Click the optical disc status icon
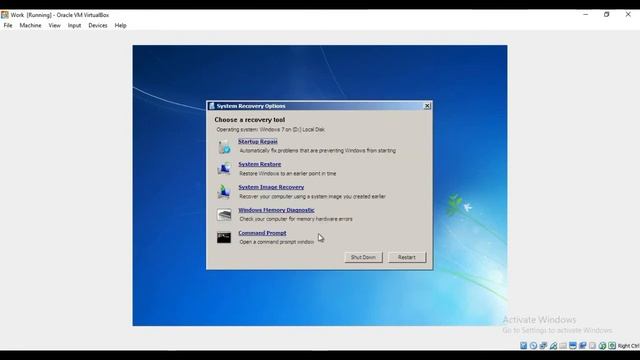This screenshot has height=360, width=640. [x=533, y=346]
